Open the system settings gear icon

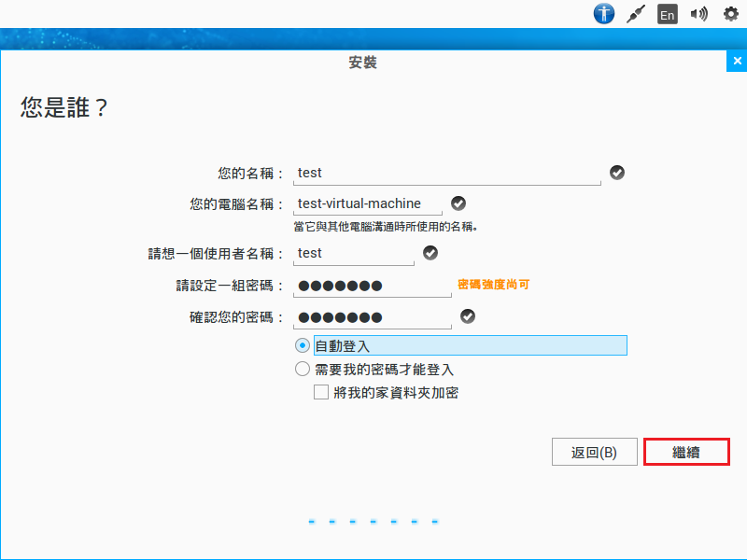coord(730,14)
